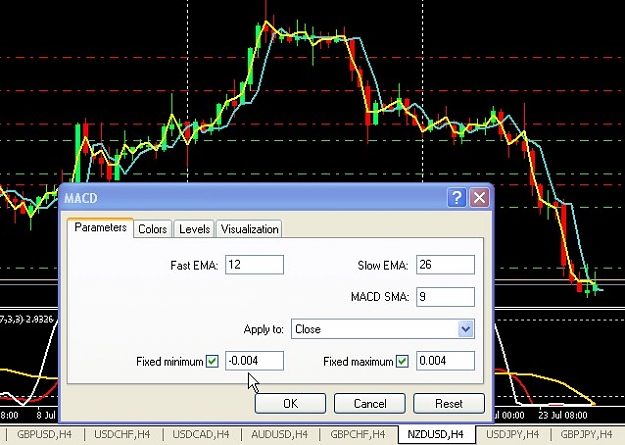Click the Fixed maximum value field
This screenshot has height=445, width=625.
click(445, 361)
